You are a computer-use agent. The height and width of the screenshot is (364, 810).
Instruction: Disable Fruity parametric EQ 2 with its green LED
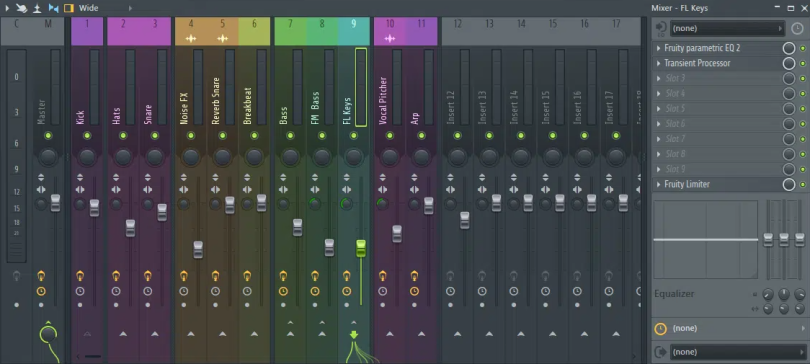(803, 49)
